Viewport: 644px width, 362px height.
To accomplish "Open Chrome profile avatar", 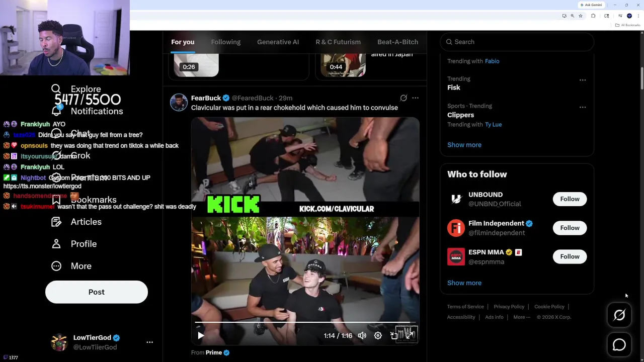I will 629,16.
